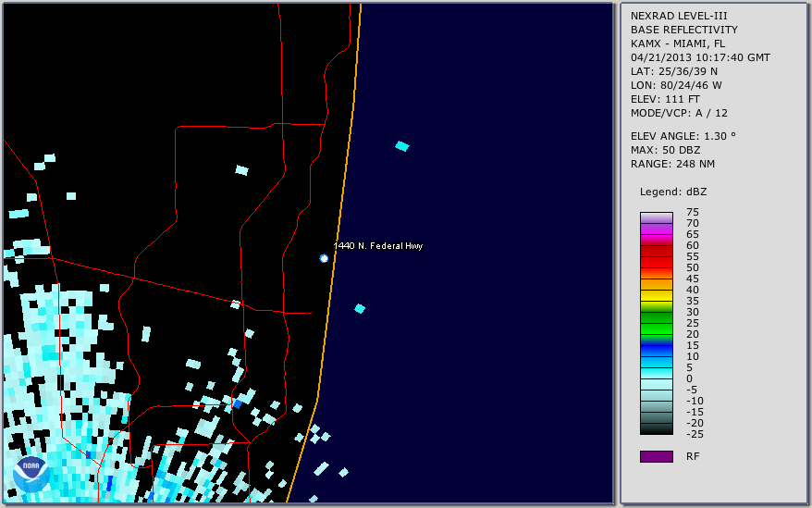
Task: Click the ELEV: 111 FT line
Action: pos(665,99)
